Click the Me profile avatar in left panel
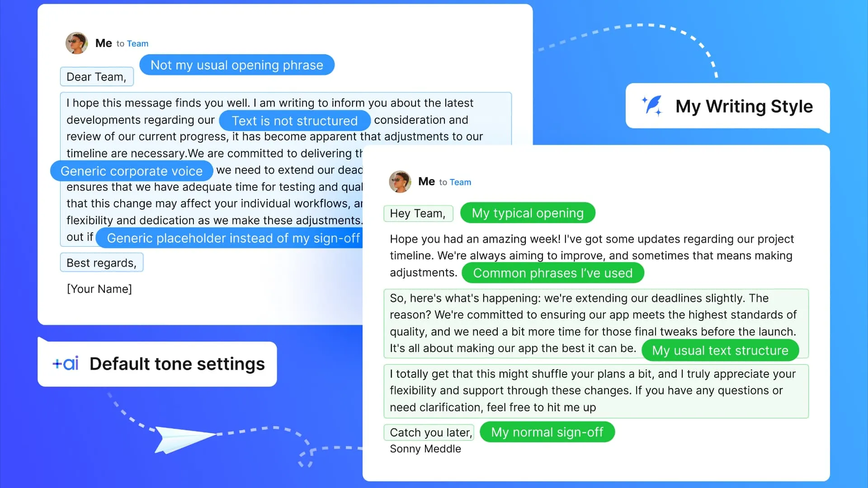This screenshot has height=488, width=868. (75, 43)
